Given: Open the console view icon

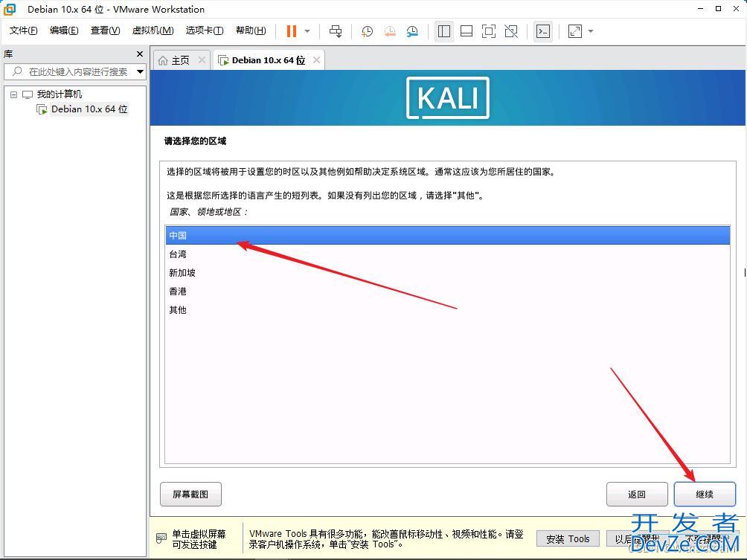Looking at the screenshot, I should point(543,31).
